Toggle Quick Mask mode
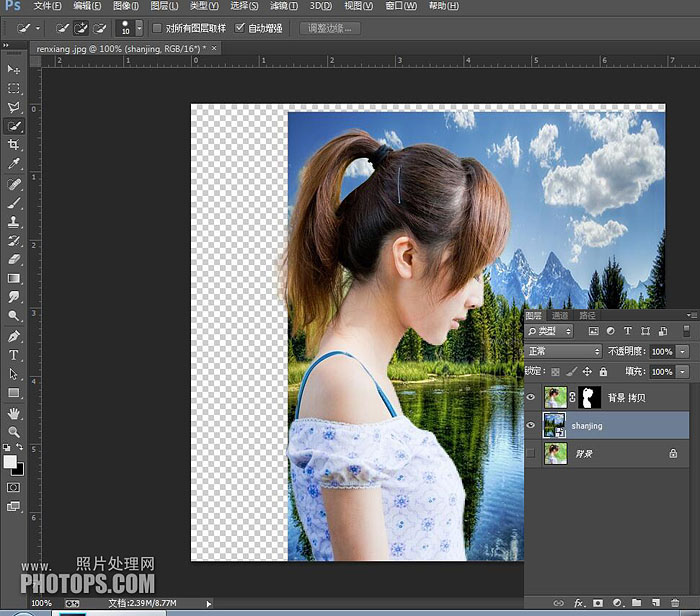The image size is (700, 616). click(x=13, y=487)
